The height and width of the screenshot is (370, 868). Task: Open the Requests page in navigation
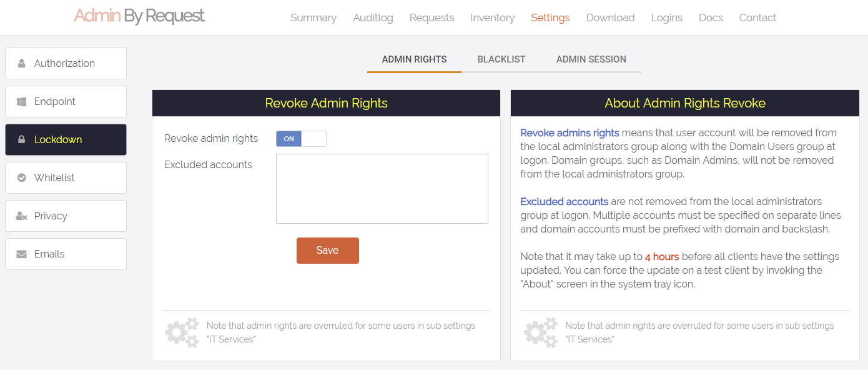[432, 17]
